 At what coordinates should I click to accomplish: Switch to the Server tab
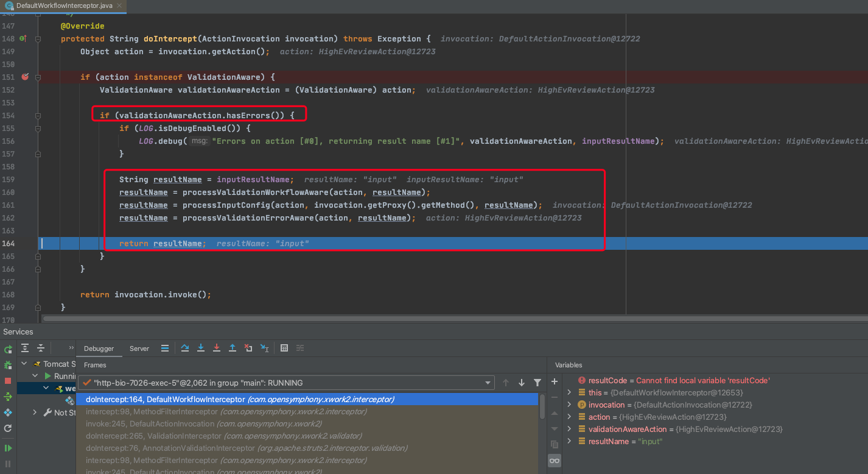[x=139, y=348]
